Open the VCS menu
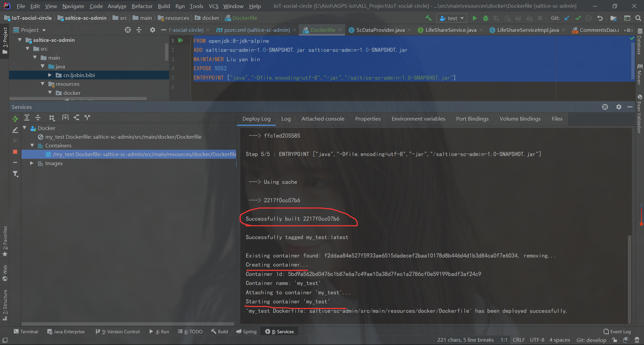Screen dimensions: 644x345 point(213,6)
